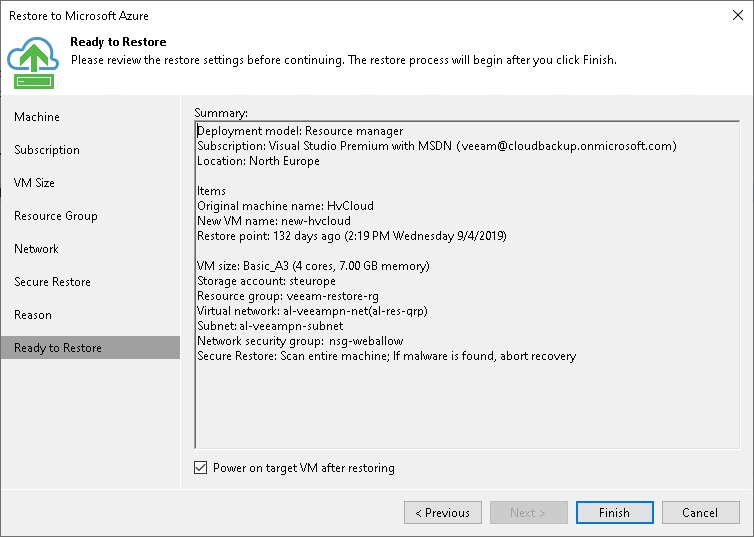
Task: Click the Resource group: veeam-restore-rg line
Action: pos(288,296)
